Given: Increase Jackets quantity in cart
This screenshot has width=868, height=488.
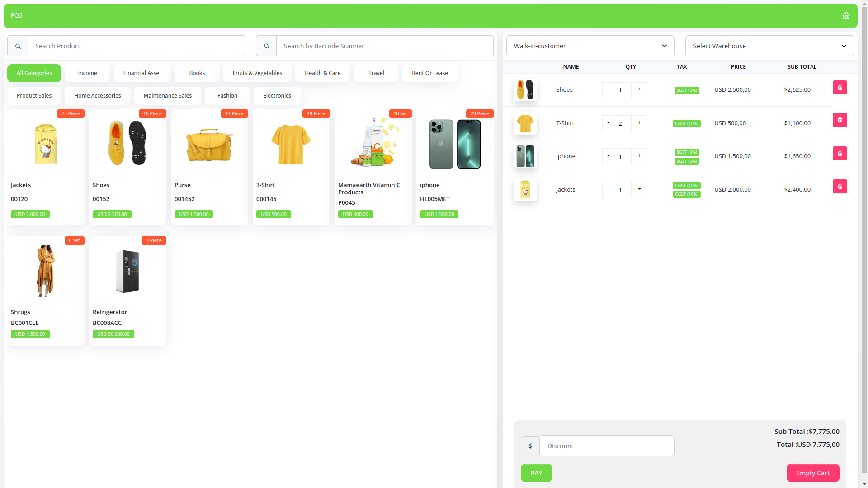Looking at the screenshot, I should [x=639, y=189].
